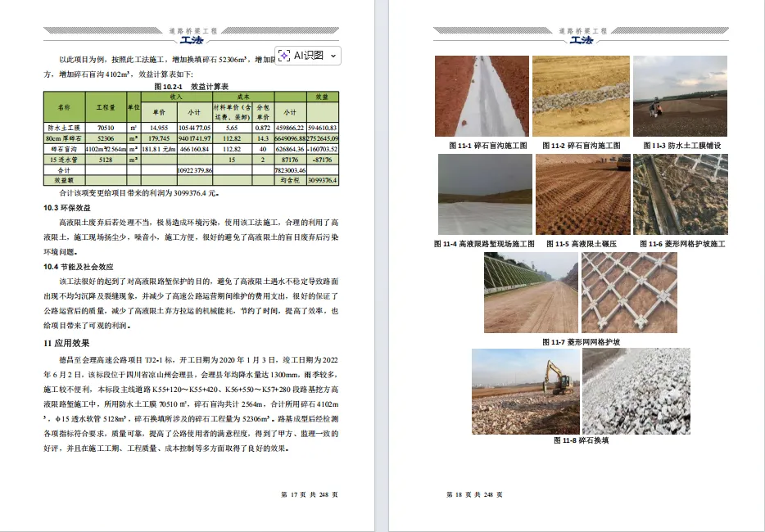Click the table cell value 179.745
The image size is (765, 532).
pos(159,138)
